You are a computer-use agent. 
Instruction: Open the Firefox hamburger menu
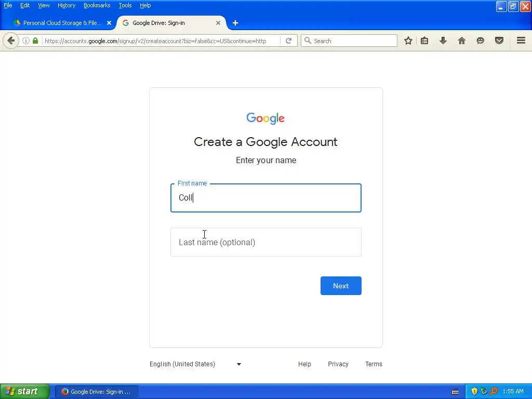(521, 41)
